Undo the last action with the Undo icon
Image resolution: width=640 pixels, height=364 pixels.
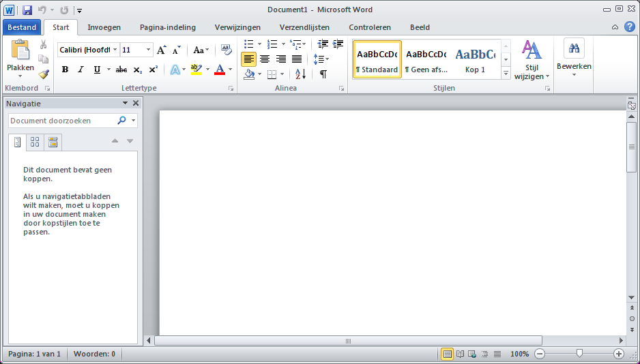[x=42, y=10]
